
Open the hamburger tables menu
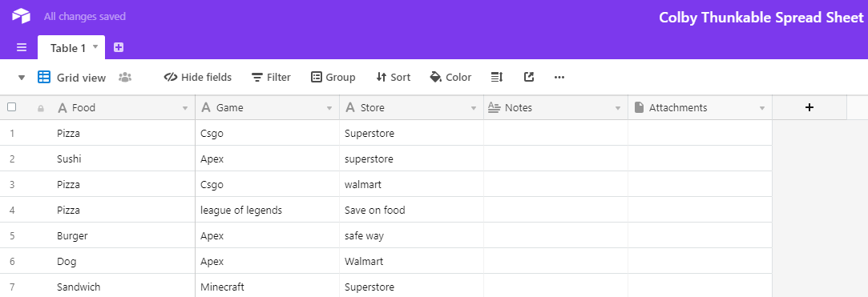(22, 47)
